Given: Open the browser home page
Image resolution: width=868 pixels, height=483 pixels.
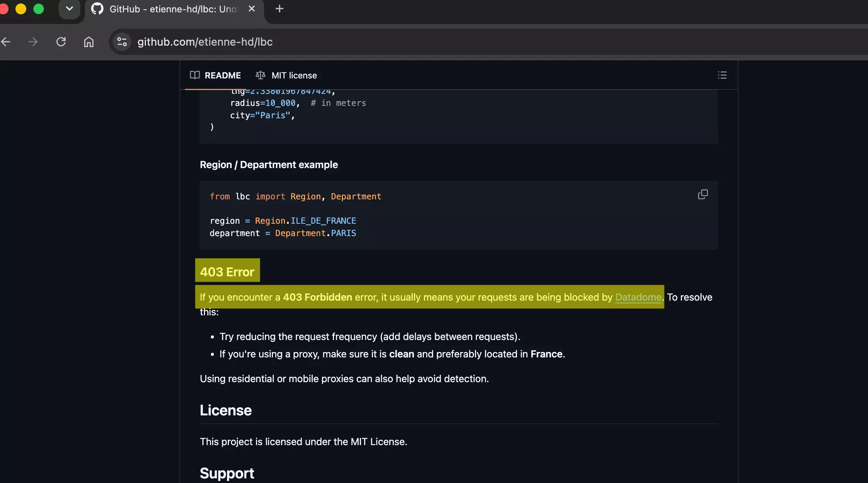Looking at the screenshot, I should (x=89, y=42).
